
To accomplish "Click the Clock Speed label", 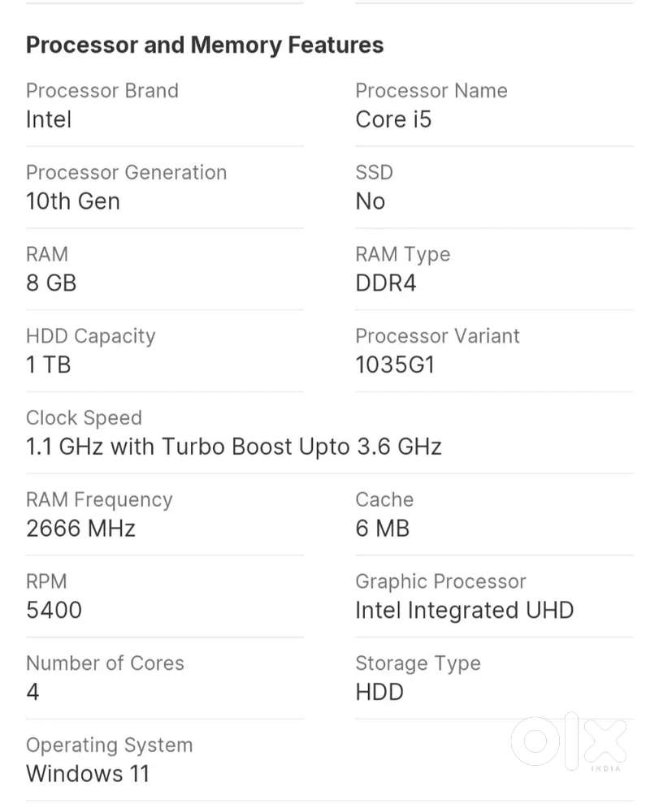I will 84,418.
